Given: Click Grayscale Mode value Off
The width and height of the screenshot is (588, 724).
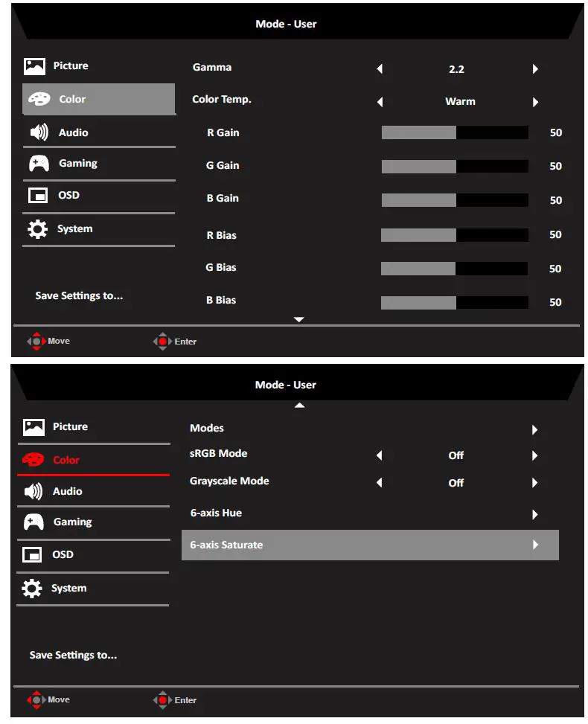Looking at the screenshot, I should pos(456,483).
